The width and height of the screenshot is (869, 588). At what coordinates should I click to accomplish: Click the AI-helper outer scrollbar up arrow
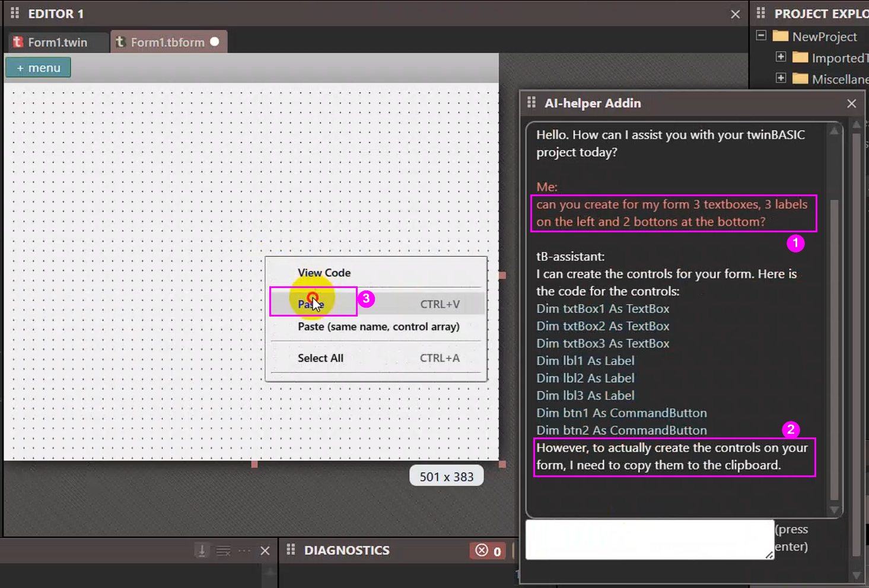pos(857,124)
